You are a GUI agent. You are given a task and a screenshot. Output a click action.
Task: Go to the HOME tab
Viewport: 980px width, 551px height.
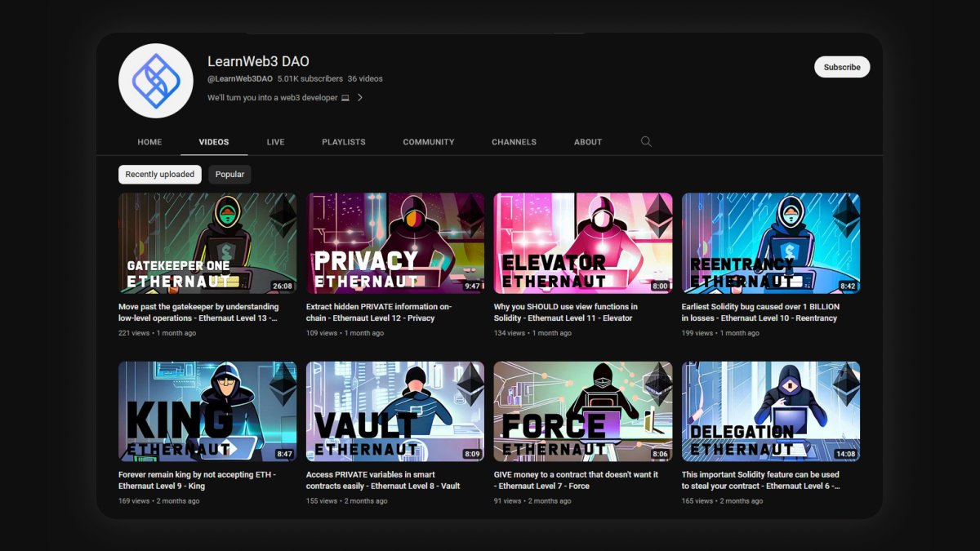149,142
